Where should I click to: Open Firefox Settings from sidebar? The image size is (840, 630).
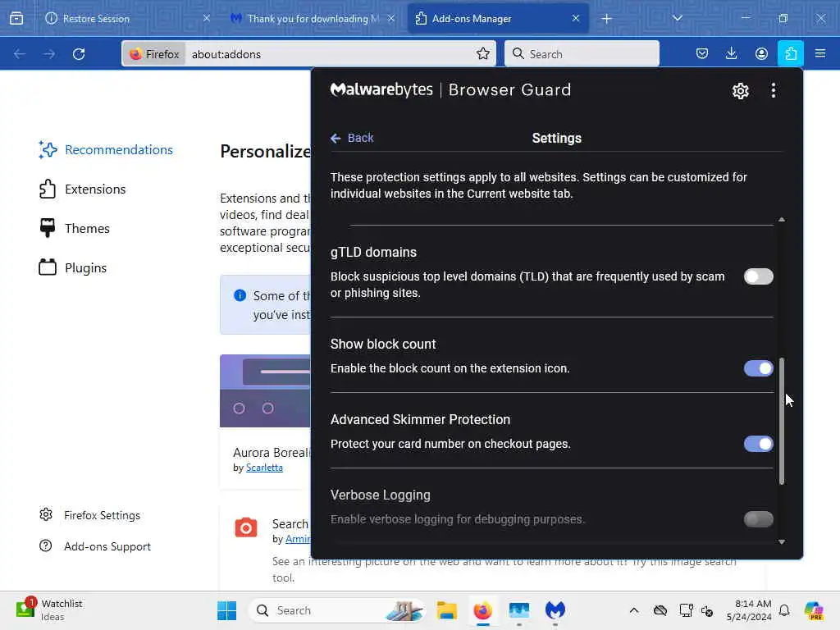point(90,515)
